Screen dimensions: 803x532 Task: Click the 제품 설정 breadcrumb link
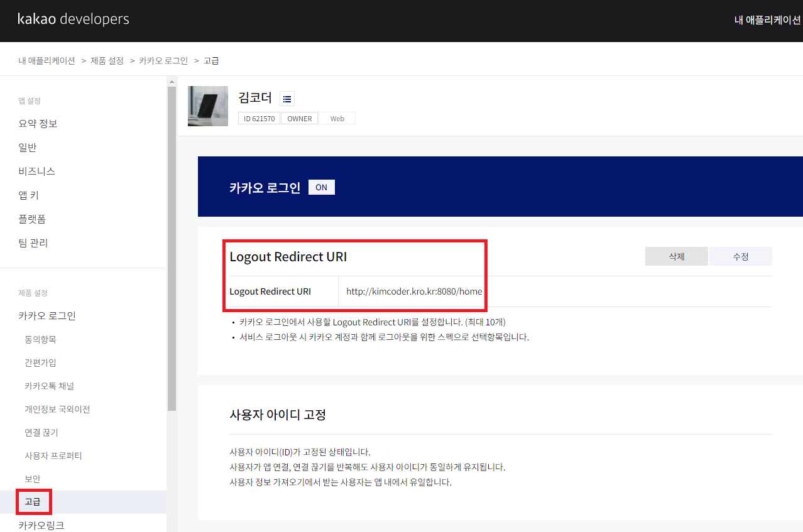point(107,60)
